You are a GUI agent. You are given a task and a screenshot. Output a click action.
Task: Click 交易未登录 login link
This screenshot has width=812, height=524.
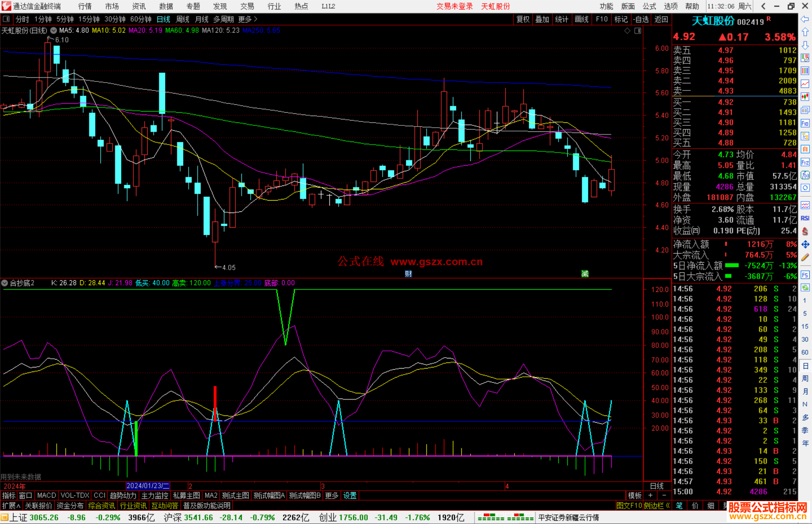(454, 6)
